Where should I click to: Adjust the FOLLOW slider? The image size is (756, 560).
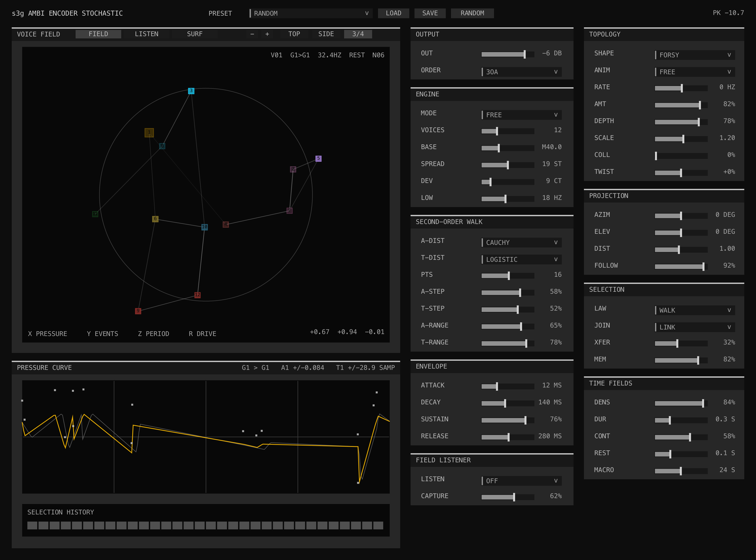coord(681,267)
